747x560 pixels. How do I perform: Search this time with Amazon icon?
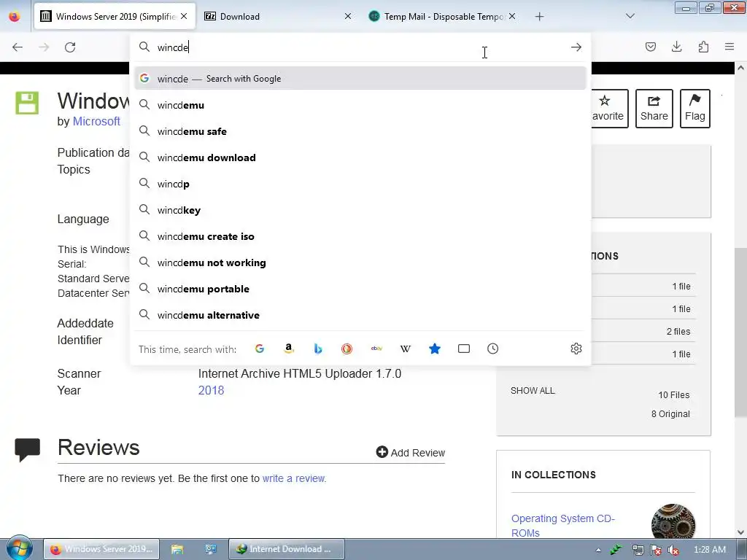click(x=289, y=349)
